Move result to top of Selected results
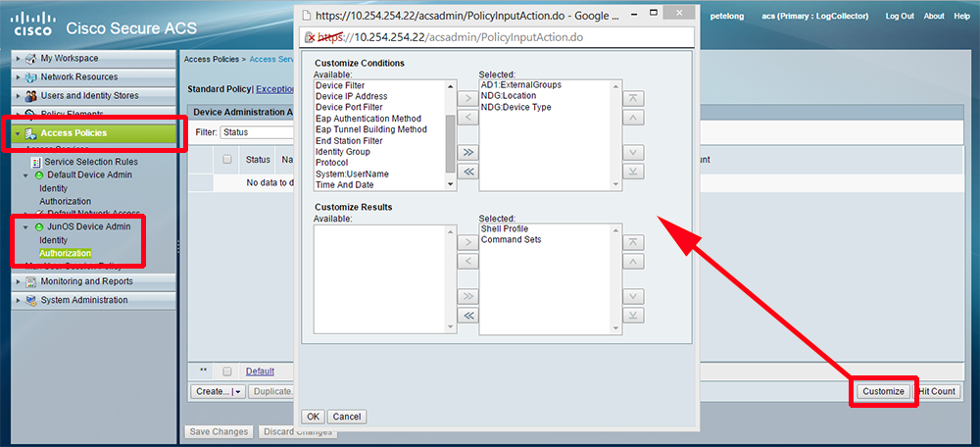The image size is (980, 447). point(633,242)
